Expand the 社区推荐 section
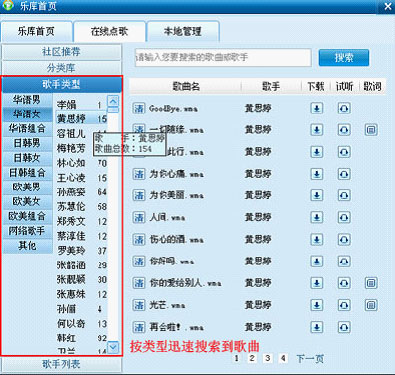The height and width of the screenshot is (375, 395). tap(61, 52)
